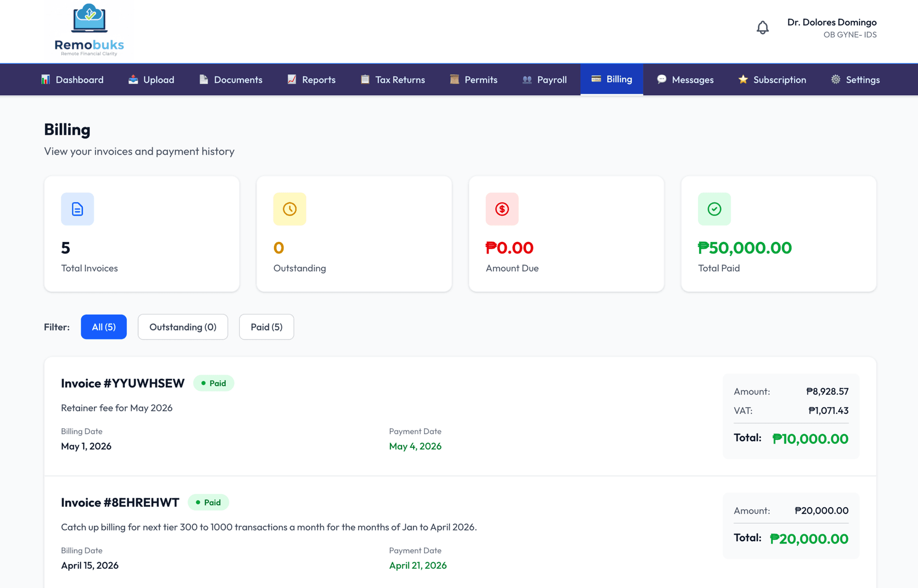
Task: Click the red Amount Due dollar icon
Action: tap(502, 209)
